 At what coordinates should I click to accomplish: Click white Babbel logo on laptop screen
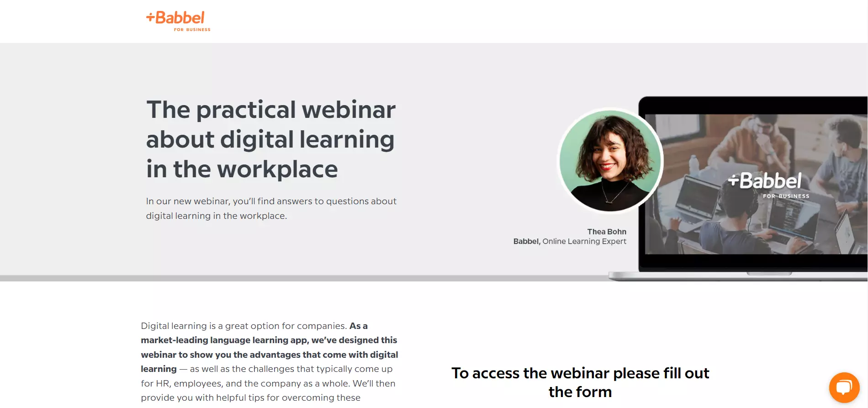pos(765,181)
